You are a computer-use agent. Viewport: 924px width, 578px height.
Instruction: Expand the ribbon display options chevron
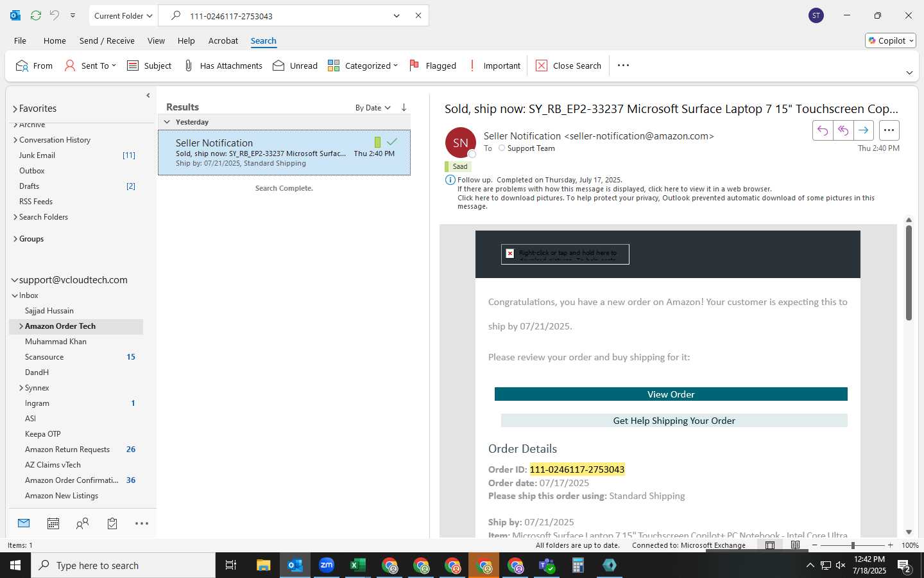[x=909, y=73]
